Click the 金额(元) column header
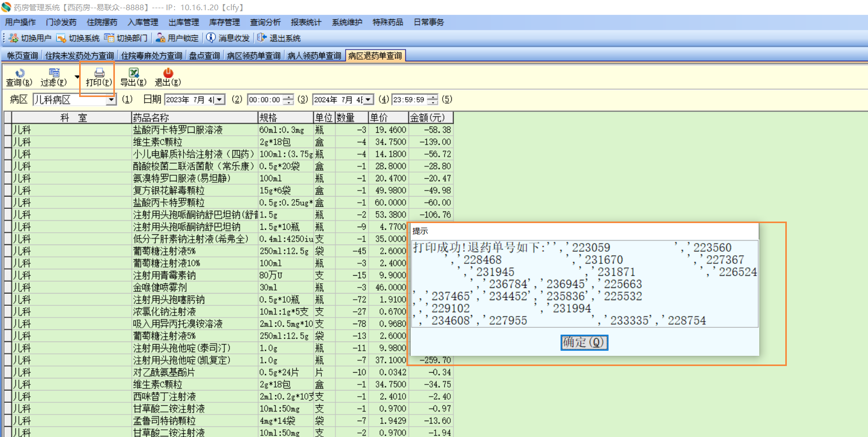The height and width of the screenshot is (437, 868). 431,118
